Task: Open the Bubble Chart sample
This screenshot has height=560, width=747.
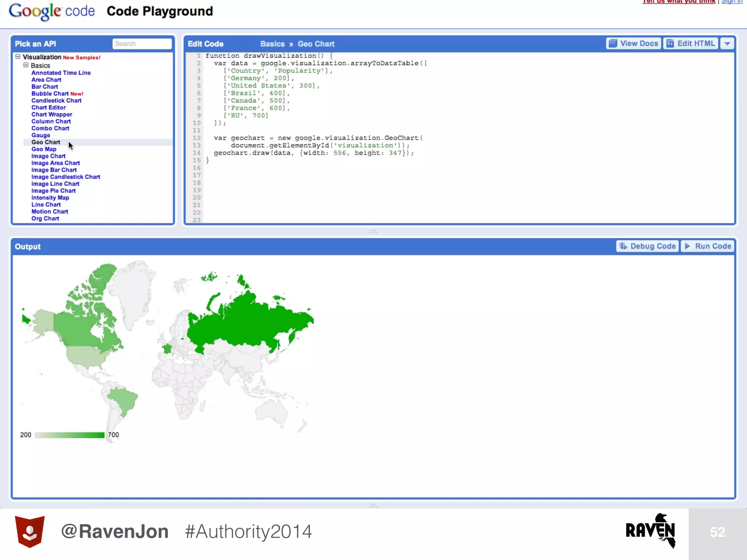Action: [x=50, y=94]
